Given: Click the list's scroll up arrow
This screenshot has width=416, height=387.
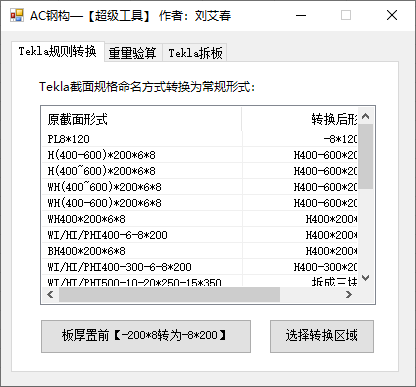Looking at the screenshot, I should click(x=366, y=116).
